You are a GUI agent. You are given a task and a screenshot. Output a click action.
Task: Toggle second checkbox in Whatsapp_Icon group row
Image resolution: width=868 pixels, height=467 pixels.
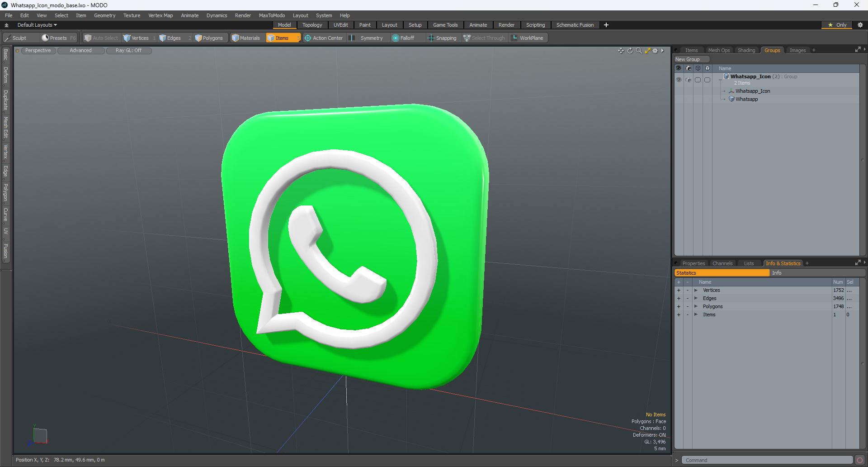click(708, 80)
